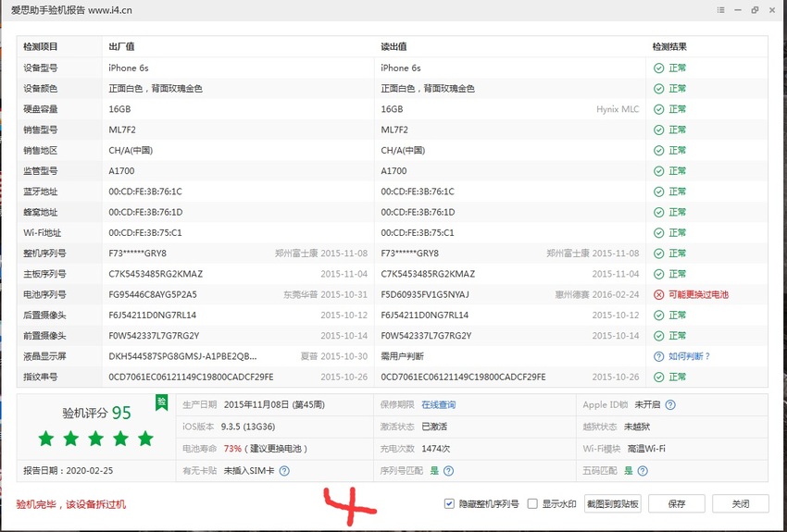The height and width of the screenshot is (532, 787).
Task: Click the factory front camera serial F0W542337L7G7RG2Y
Action: coord(154,336)
